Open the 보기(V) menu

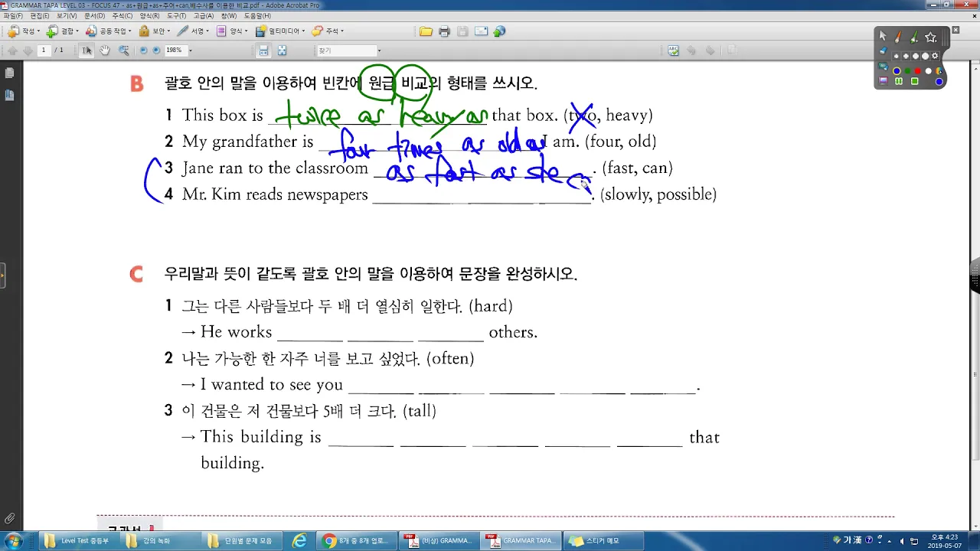coord(67,15)
